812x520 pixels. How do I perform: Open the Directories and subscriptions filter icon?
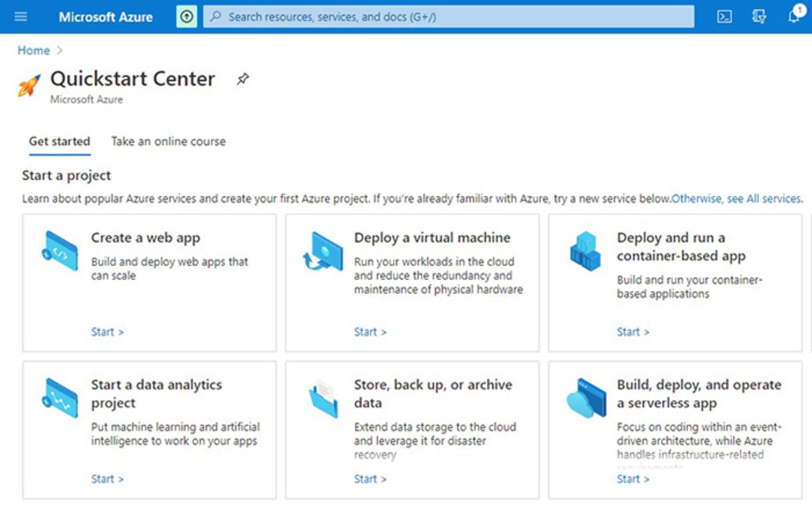pyautogui.click(x=759, y=17)
